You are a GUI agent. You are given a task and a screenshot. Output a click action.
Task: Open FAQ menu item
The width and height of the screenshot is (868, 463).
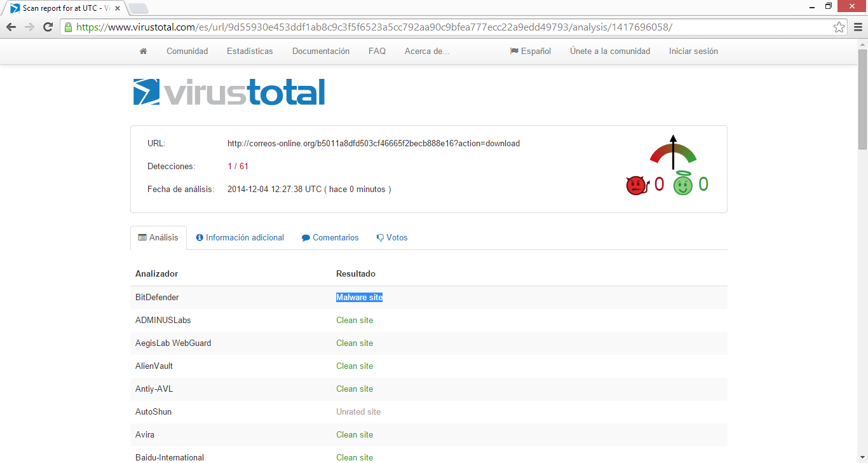click(377, 51)
